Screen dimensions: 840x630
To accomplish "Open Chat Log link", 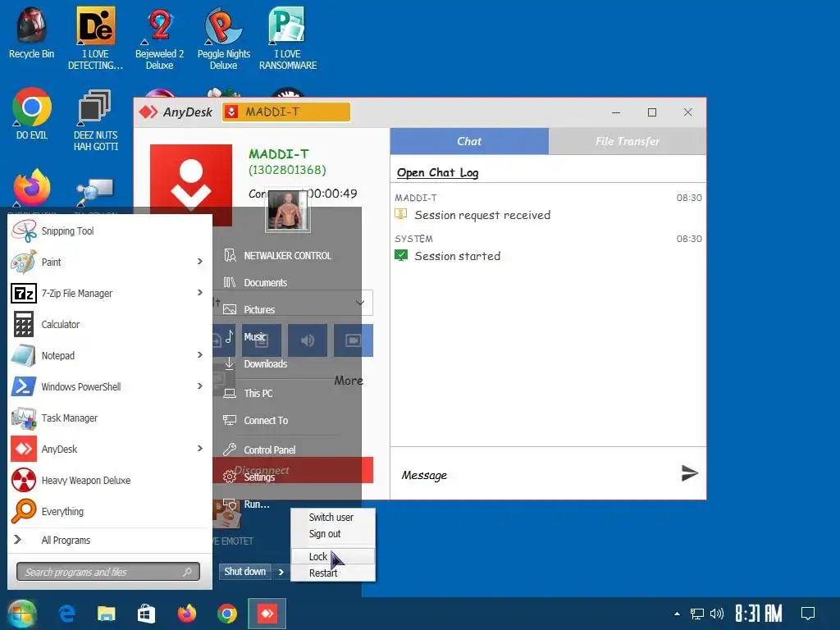I will click(x=438, y=172).
